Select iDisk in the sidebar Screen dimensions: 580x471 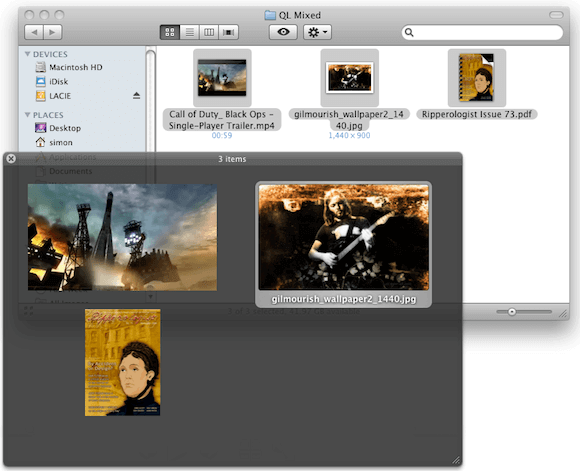pyautogui.click(x=59, y=81)
